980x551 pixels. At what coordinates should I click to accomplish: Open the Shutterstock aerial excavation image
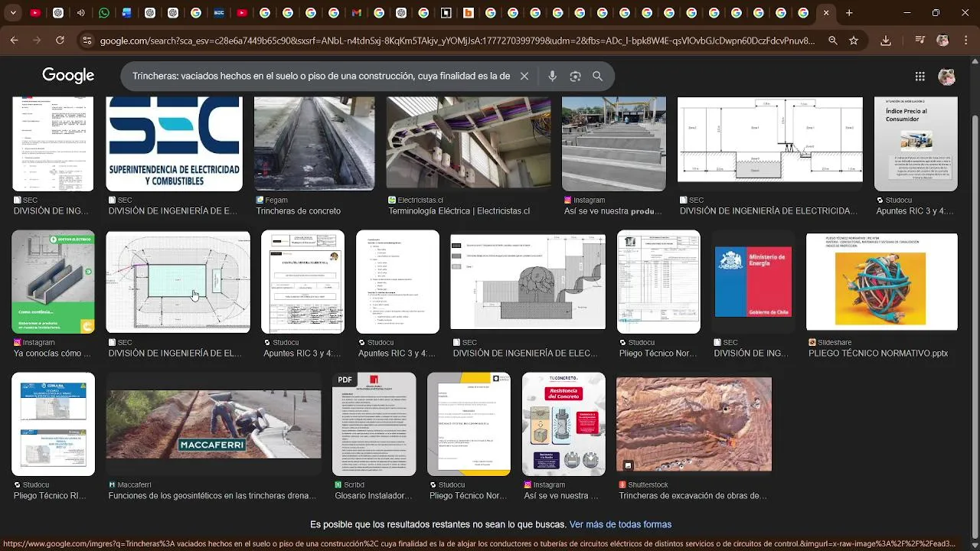tap(694, 424)
